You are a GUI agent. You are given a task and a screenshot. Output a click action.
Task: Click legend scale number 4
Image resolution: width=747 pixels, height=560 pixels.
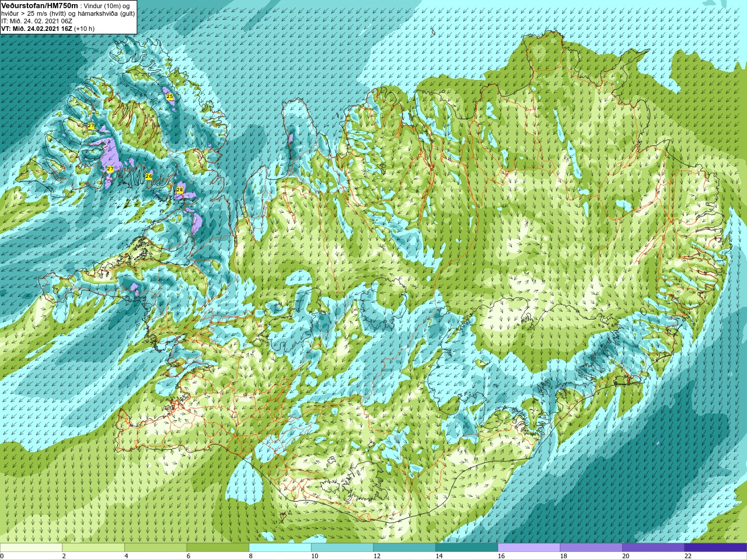coord(126,556)
